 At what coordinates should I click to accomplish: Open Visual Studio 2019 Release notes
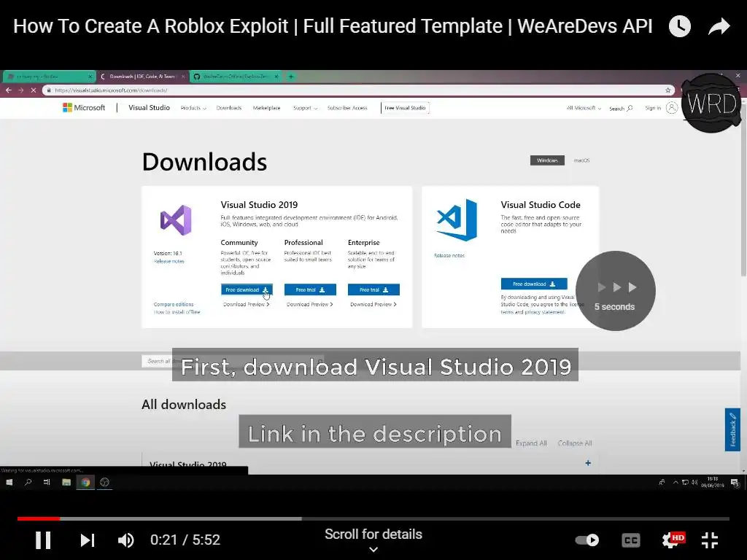[x=169, y=262]
